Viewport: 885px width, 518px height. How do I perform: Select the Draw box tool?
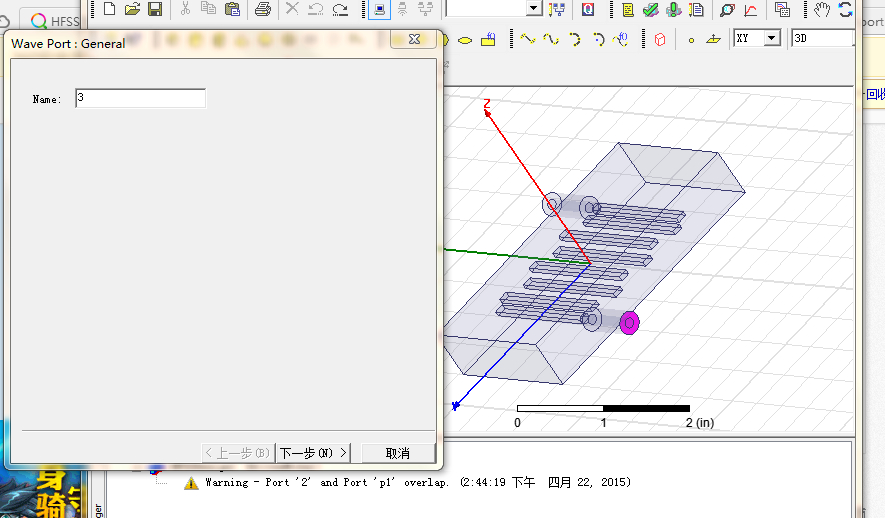click(x=660, y=39)
